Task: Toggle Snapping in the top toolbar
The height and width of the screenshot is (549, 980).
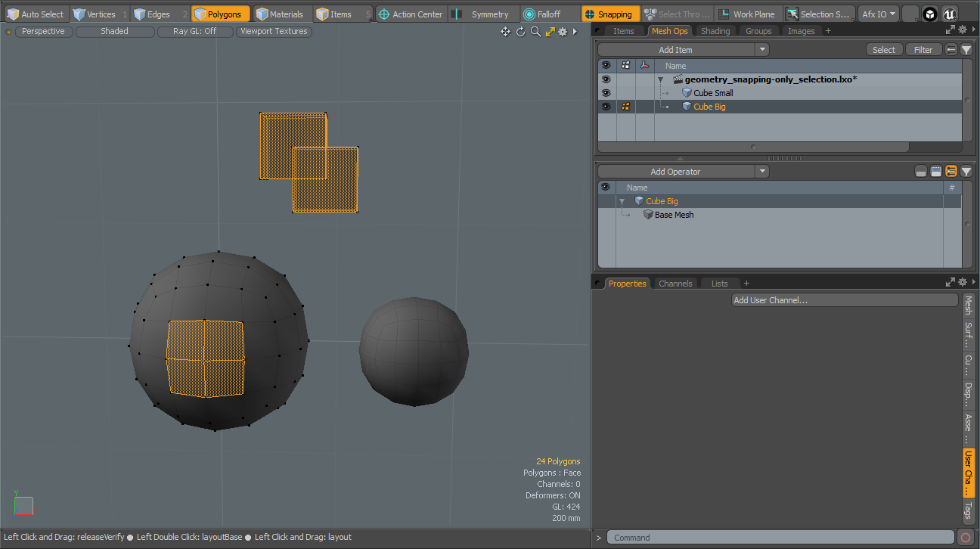Action: (611, 14)
